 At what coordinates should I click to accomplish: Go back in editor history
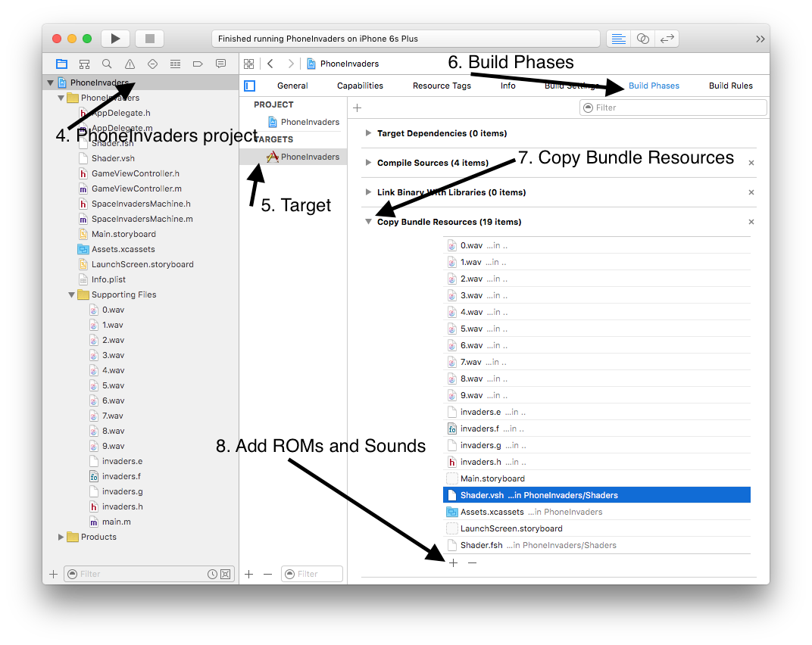(270, 64)
